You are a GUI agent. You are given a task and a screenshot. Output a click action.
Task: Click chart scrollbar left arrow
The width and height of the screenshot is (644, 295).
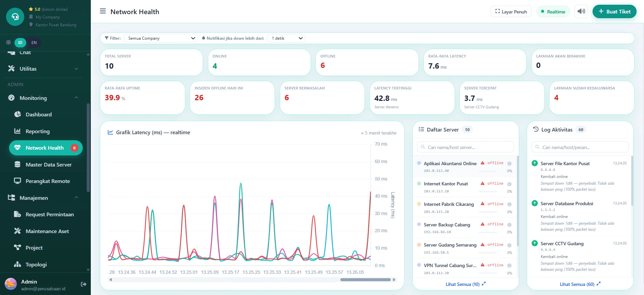pyautogui.click(x=111, y=280)
